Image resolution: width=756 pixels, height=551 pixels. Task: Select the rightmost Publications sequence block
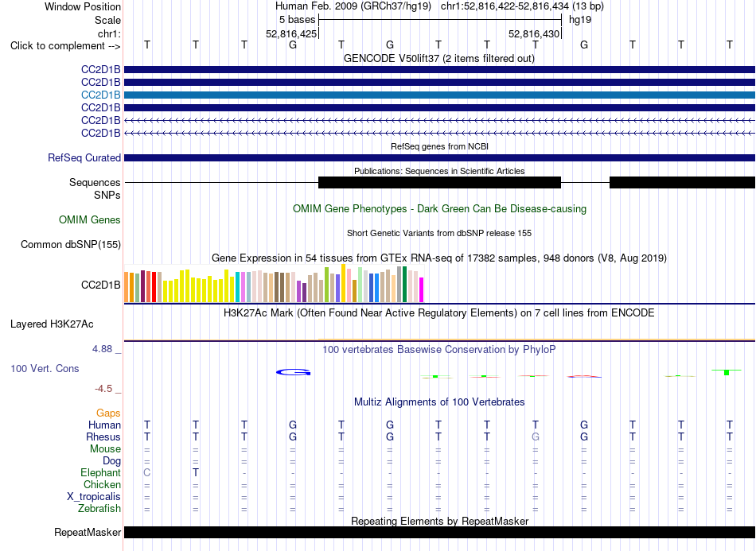coord(682,183)
